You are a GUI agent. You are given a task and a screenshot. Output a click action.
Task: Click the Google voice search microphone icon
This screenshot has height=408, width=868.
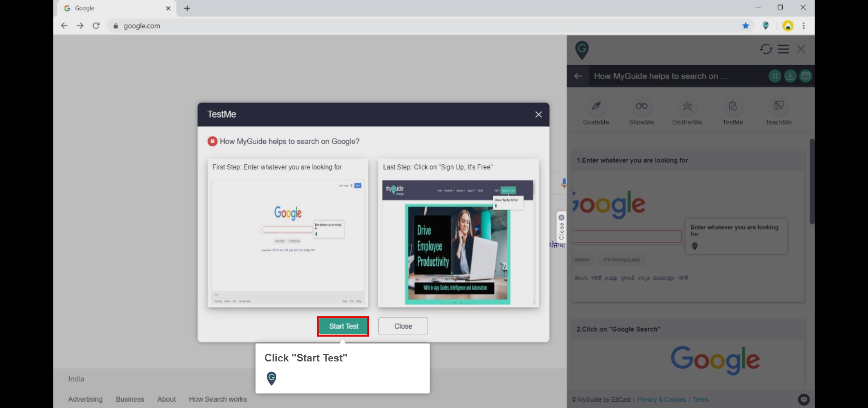point(563,183)
